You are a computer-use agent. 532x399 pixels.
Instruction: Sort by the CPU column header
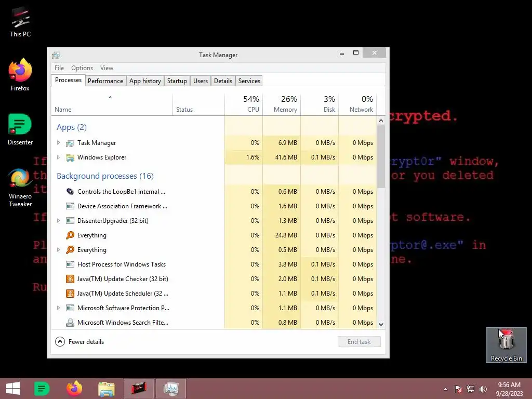pyautogui.click(x=244, y=104)
